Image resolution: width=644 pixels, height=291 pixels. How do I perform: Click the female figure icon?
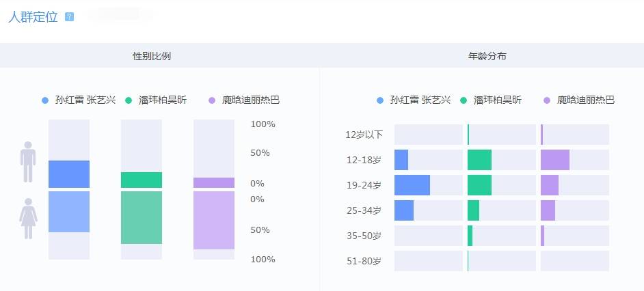tap(28, 219)
